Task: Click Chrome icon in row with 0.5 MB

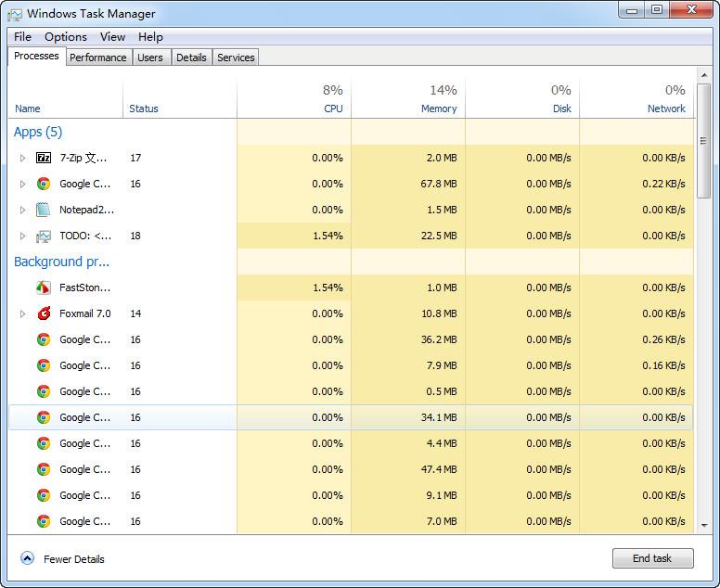Action: (44, 391)
